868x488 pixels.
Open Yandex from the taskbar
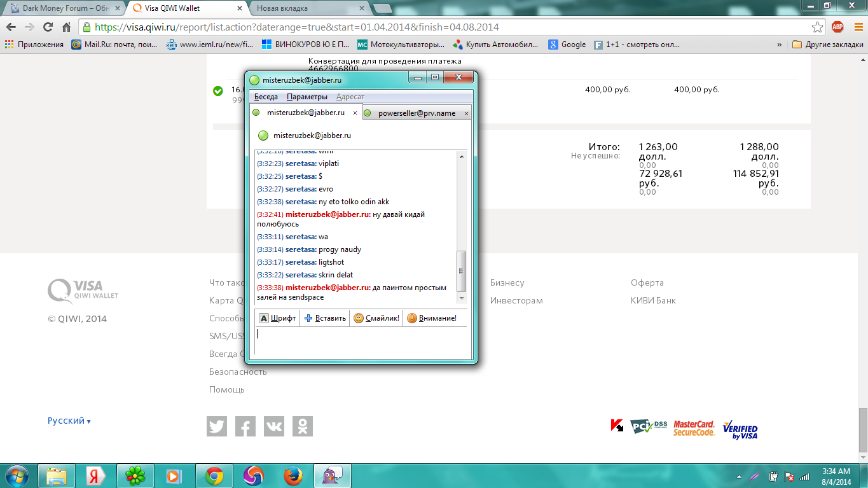96,476
